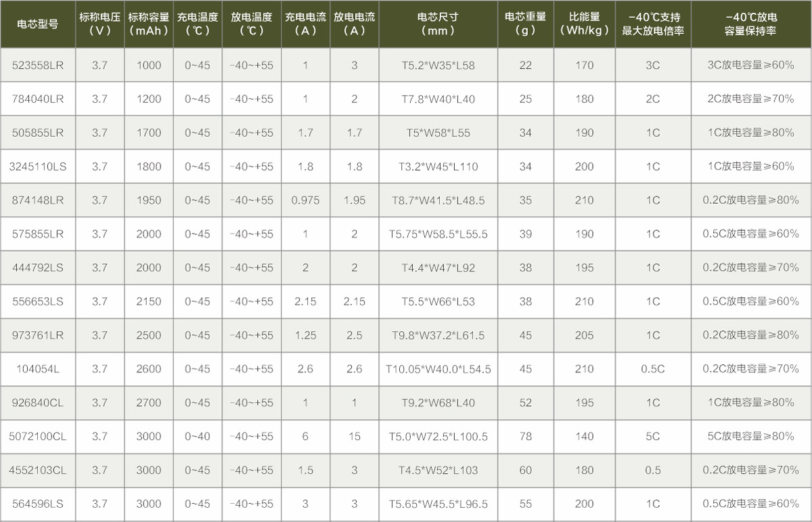Click the 标称电压 (V) column header
This screenshot has width=812, height=522.
(x=99, y=24)
